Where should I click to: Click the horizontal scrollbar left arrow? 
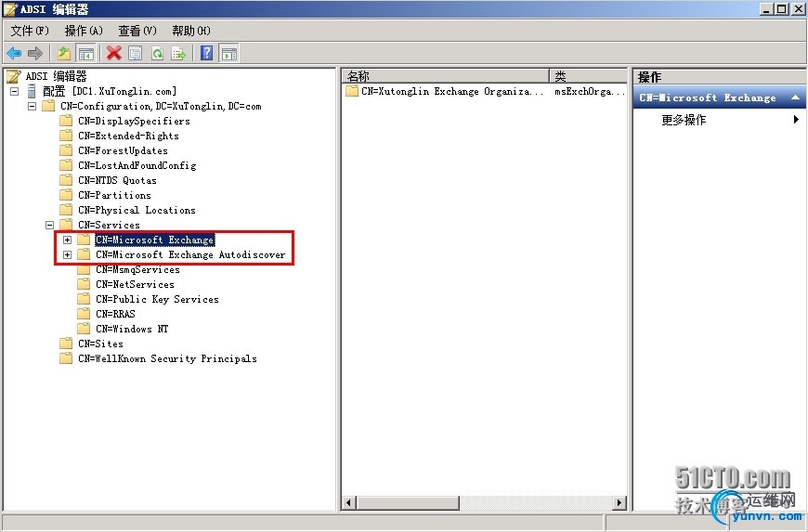pyautogui.click(x=349, y=502)
